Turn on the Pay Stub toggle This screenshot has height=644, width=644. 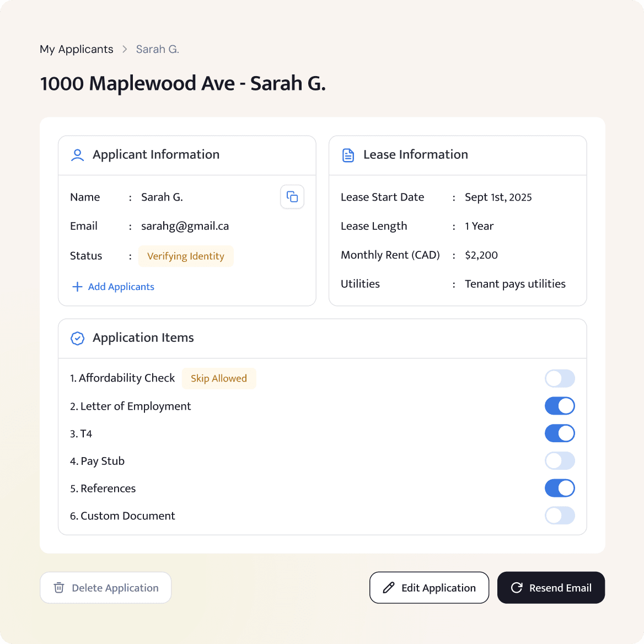pyautogui.click(x=560, y=461)
